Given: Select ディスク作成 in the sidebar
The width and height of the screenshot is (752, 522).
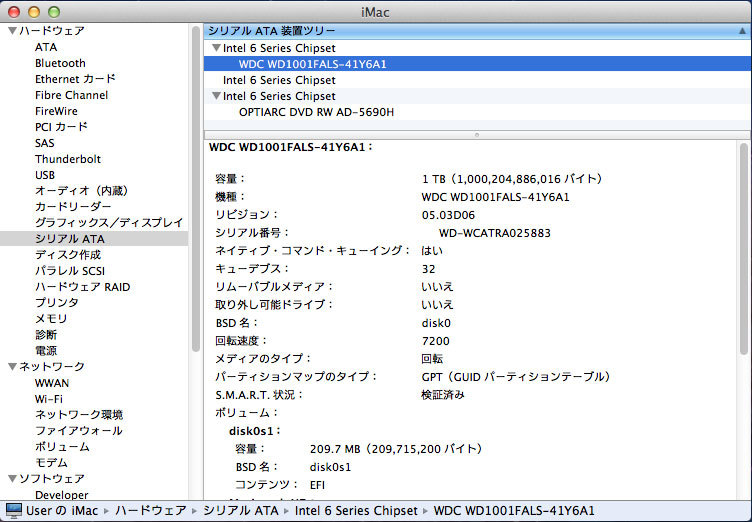Looking at the screenshot, I should [68, 255].
